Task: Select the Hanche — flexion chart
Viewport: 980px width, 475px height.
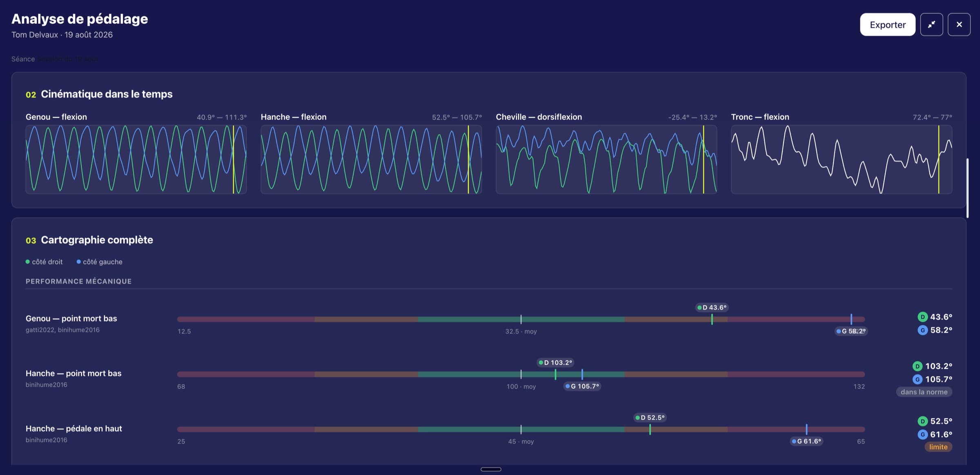Action: 371,159
